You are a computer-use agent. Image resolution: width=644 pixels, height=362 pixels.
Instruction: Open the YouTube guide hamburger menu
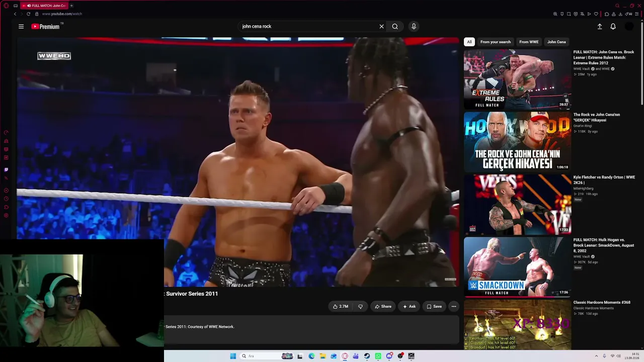point(21,27)
